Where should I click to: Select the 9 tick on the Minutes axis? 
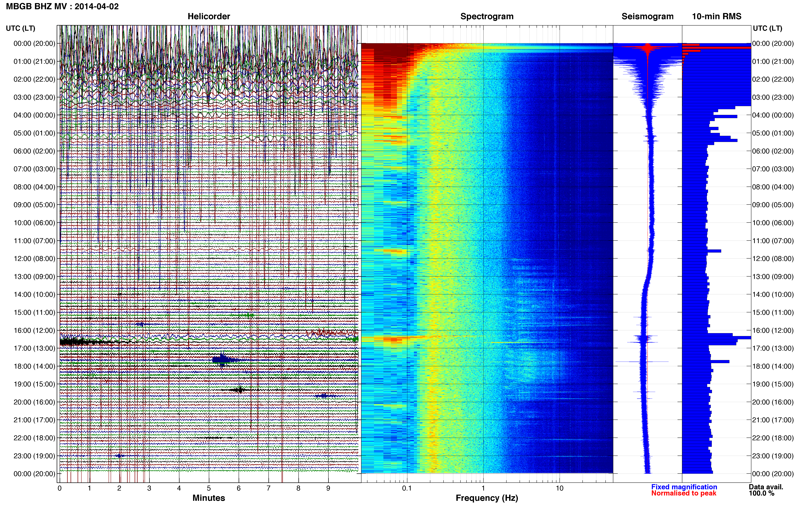328,488
